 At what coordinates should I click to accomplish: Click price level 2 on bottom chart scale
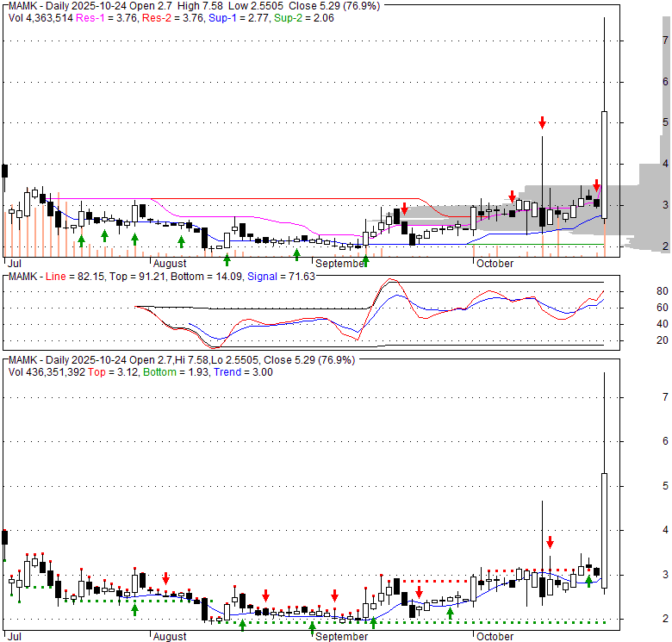tap(665, 619)
